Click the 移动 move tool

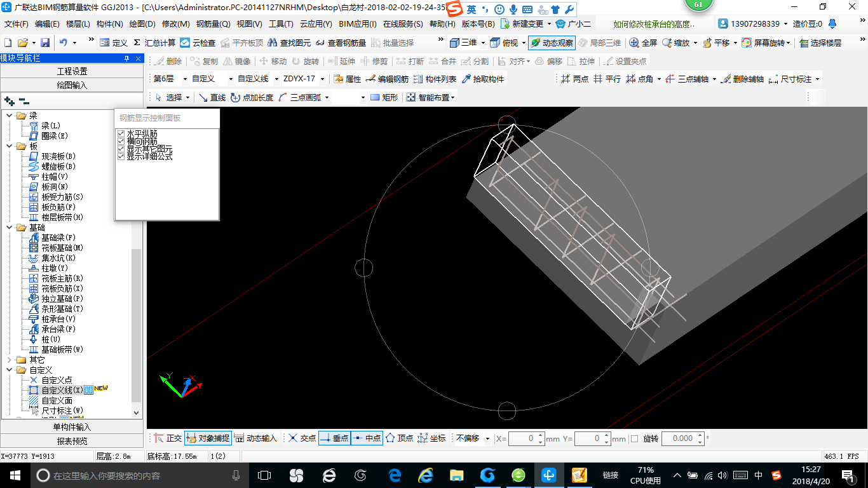[273, 61]
